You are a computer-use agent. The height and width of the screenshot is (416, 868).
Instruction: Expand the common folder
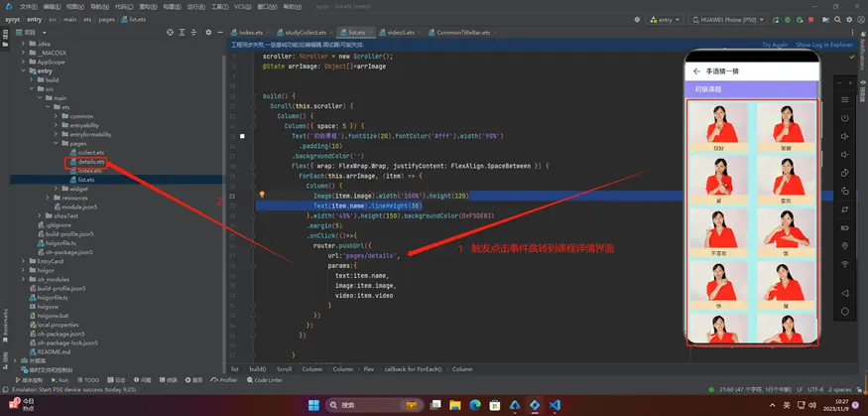click(x=56, y=116)
